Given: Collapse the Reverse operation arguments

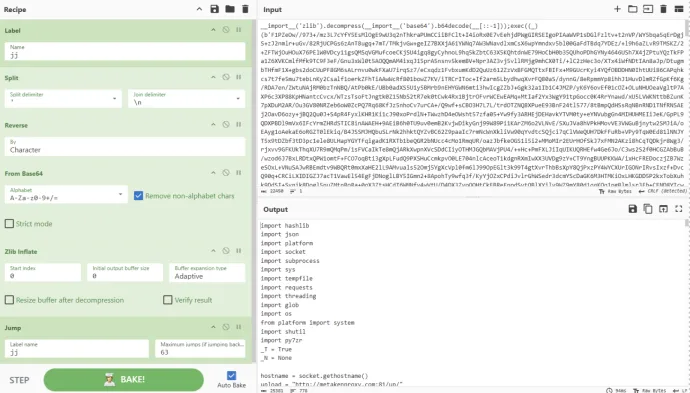Looking at the screenshot, I should click(x=213, y=125).
